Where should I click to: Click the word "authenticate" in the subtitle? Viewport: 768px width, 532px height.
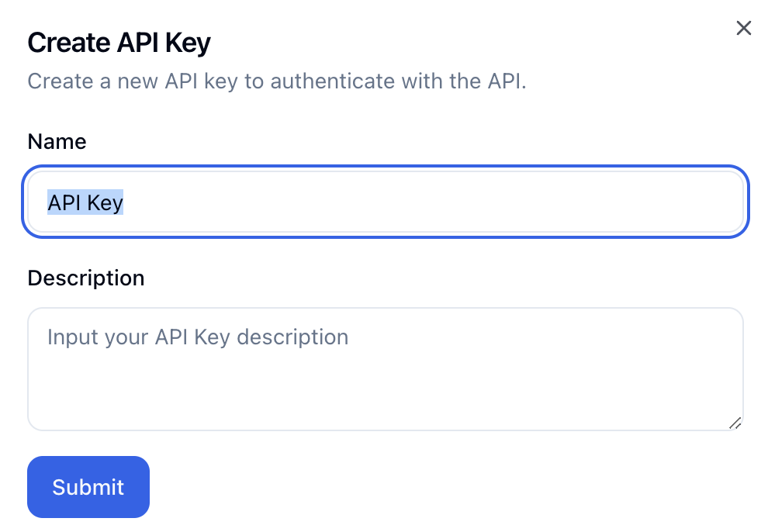click(x=332, y=81)
